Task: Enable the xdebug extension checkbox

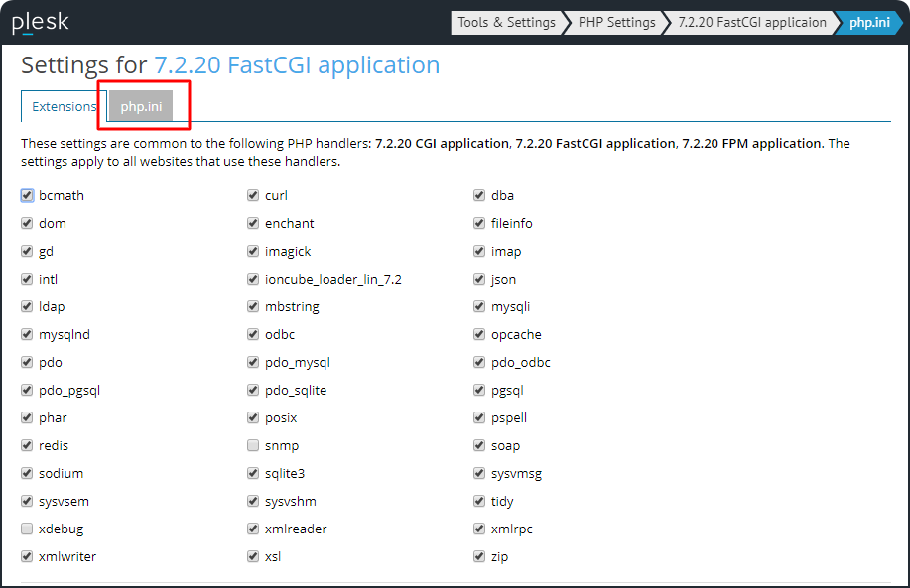Action: tap(27, 529)
